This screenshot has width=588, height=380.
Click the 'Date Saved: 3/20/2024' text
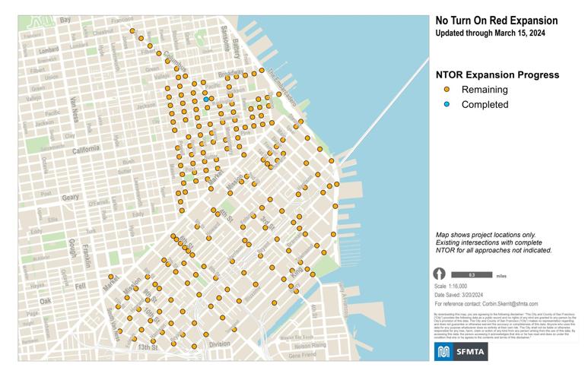pos(464,295)
